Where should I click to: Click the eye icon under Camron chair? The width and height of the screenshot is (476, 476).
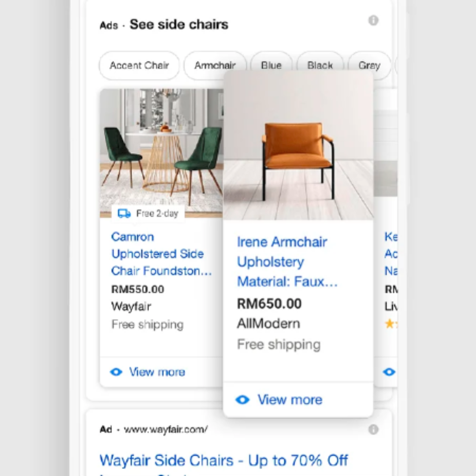click(x=116, y=372)
